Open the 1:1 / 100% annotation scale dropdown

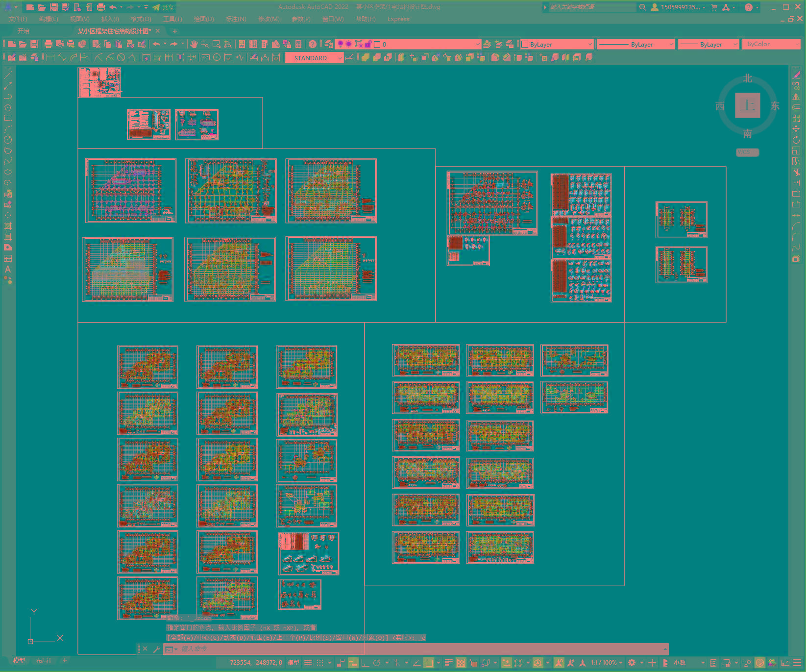pos(607,663)
